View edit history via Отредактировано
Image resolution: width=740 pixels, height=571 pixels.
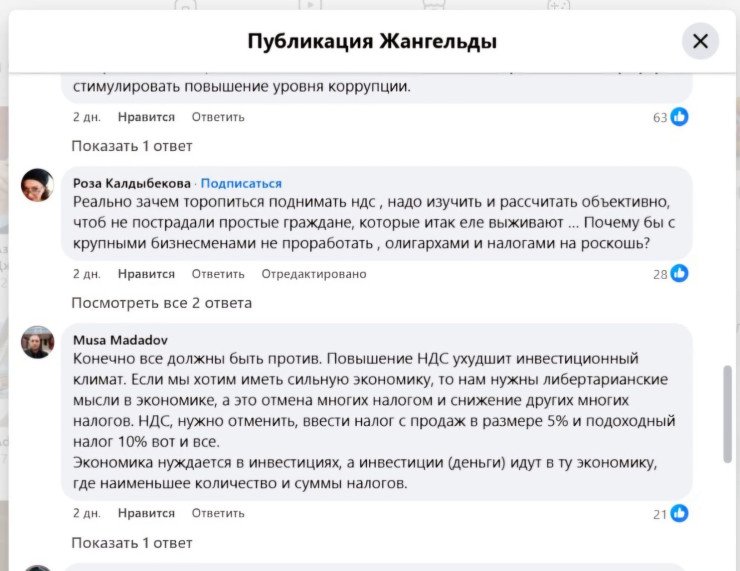(x=314, y=274)
